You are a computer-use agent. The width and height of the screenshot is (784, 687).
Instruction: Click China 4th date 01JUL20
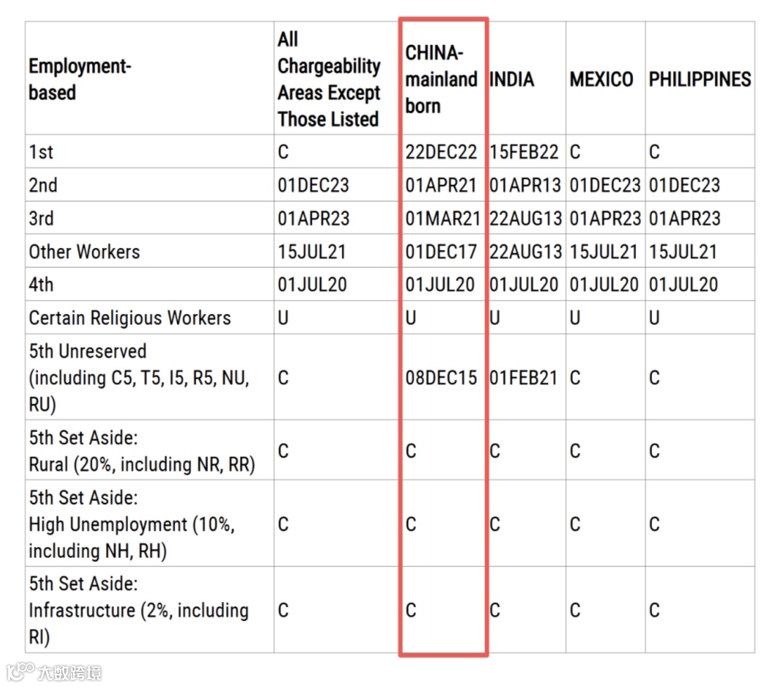439,285
